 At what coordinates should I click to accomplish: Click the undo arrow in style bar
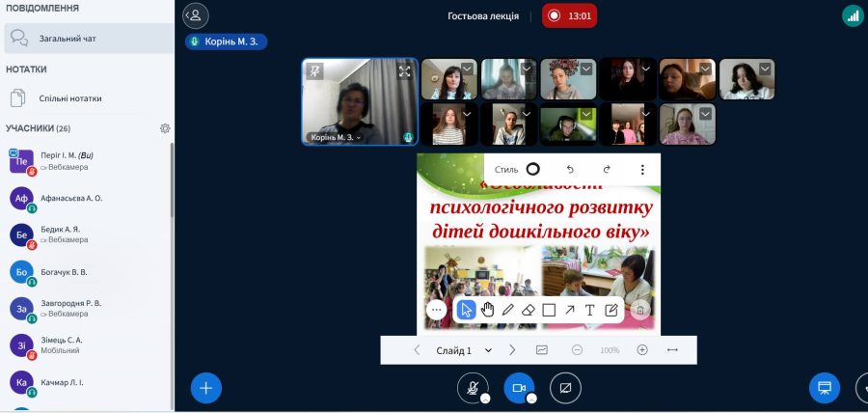(x=569, y=169)
